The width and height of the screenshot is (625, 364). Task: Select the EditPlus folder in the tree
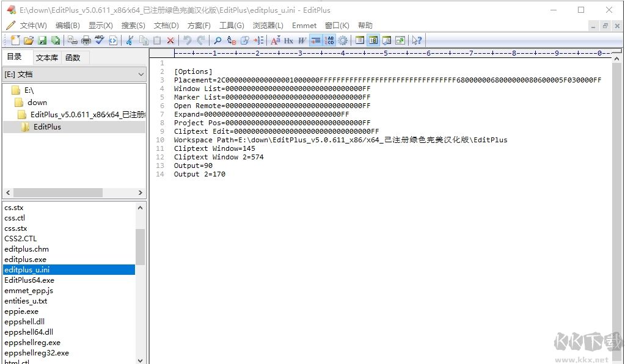(x=47, y=126)
